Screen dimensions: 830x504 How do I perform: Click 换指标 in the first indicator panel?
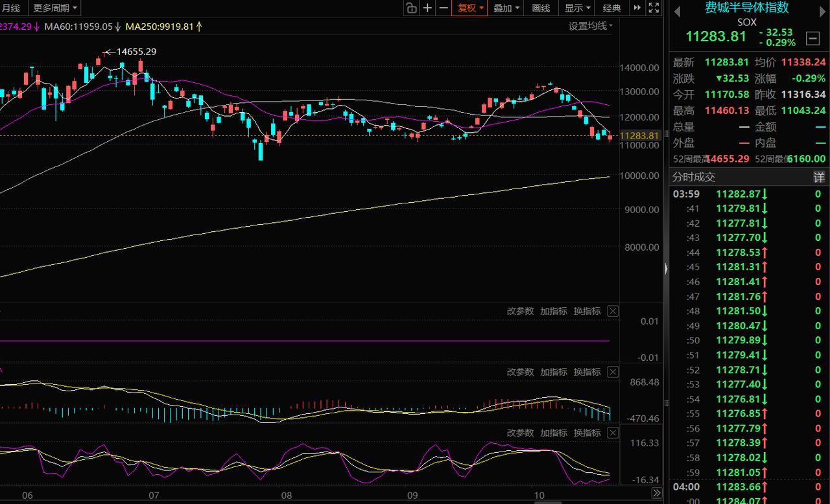coord(587,311)
